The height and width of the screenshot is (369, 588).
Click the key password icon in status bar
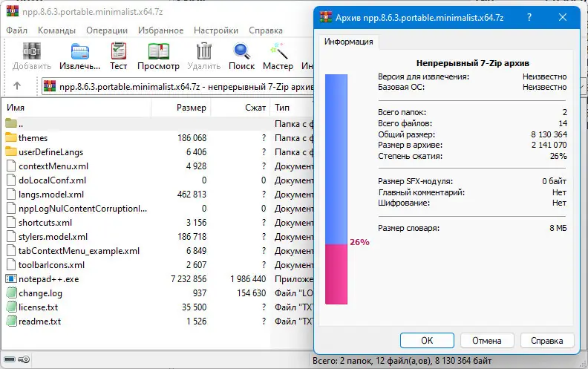pyautogui.click(x=24, y=359)
